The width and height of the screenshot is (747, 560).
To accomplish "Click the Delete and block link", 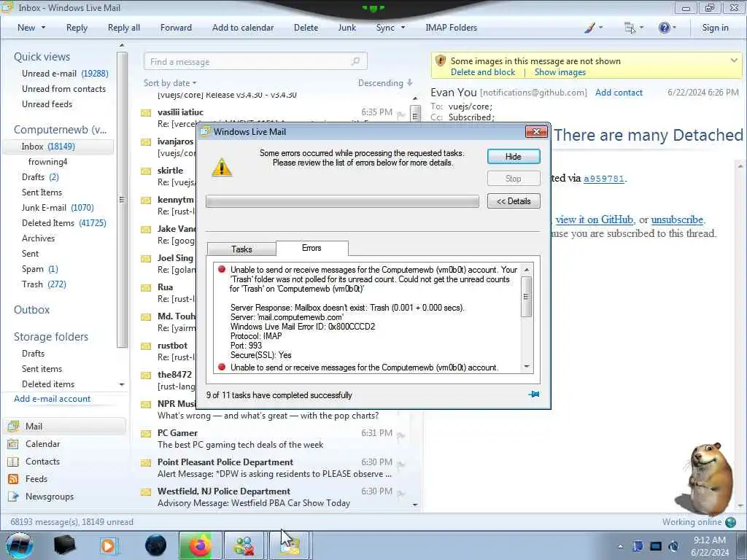I will [x=483, y=72].
